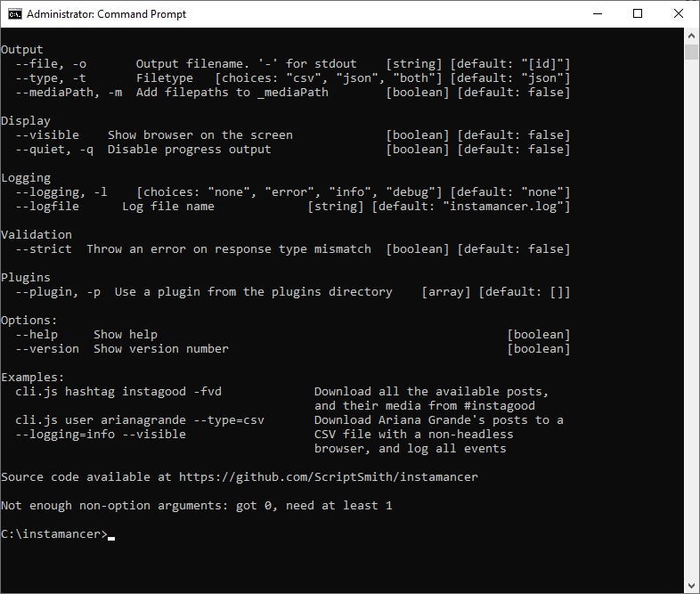Click the '--logging, -l' option text

61,192
